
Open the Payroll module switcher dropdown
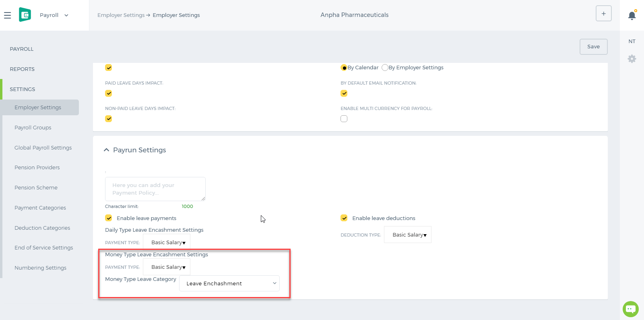(x=54, y=15)
